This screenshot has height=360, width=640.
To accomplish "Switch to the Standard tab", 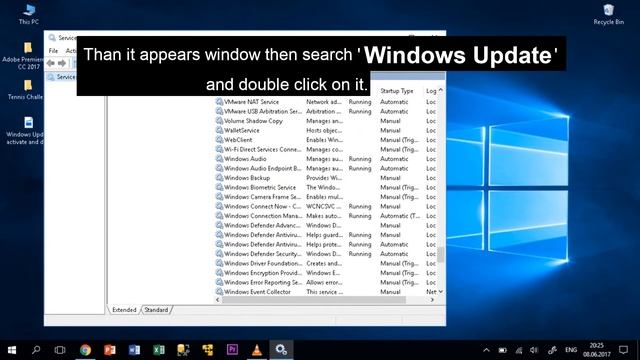I will click(x=156, y=310).
